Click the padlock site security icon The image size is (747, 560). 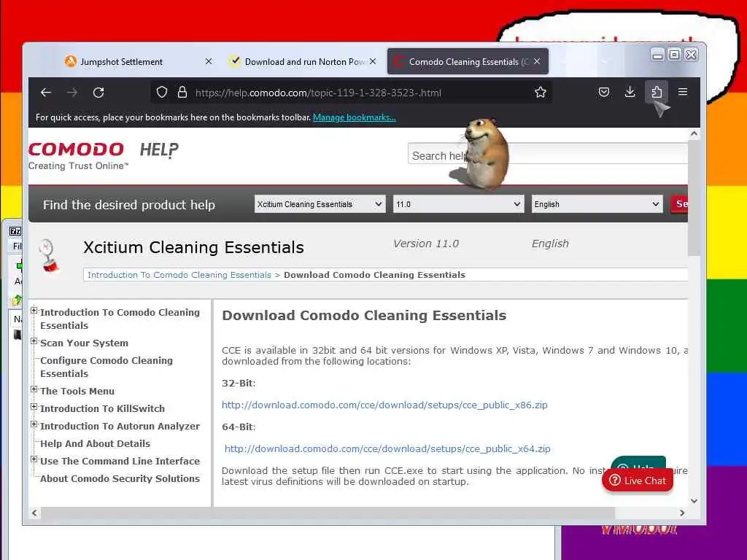tap(182, 92)
